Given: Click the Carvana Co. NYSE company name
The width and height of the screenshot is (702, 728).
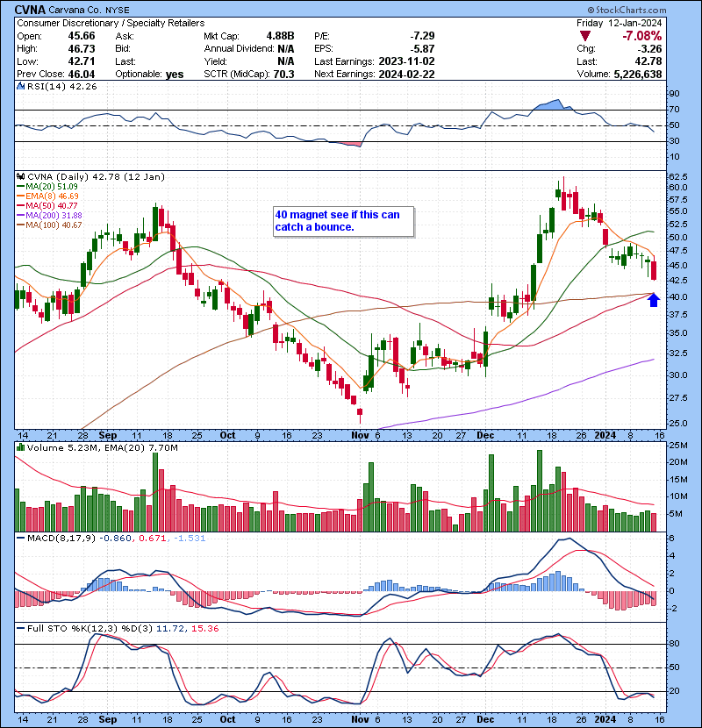Looking at the screenshot, I should point(90,10).
